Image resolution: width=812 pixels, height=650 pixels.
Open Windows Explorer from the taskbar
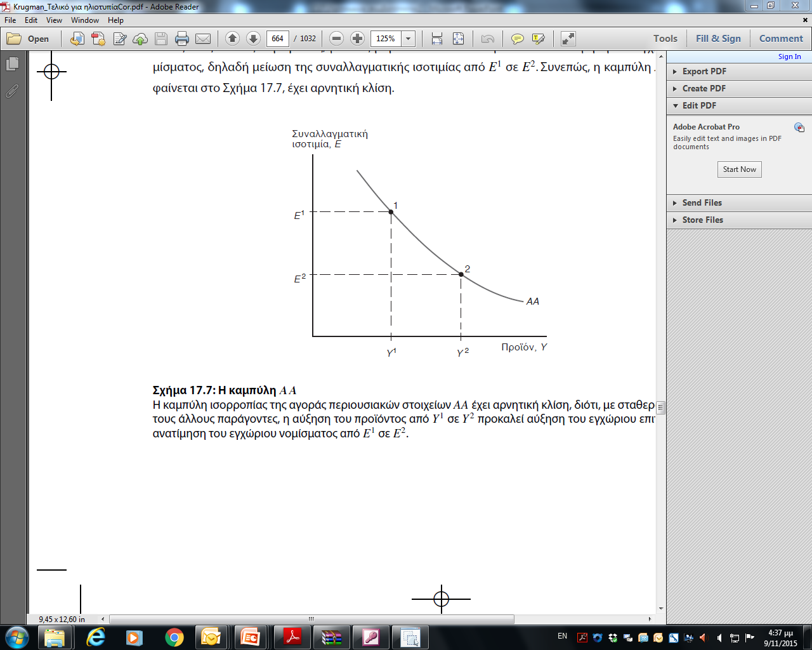click(x=55, y=637)
